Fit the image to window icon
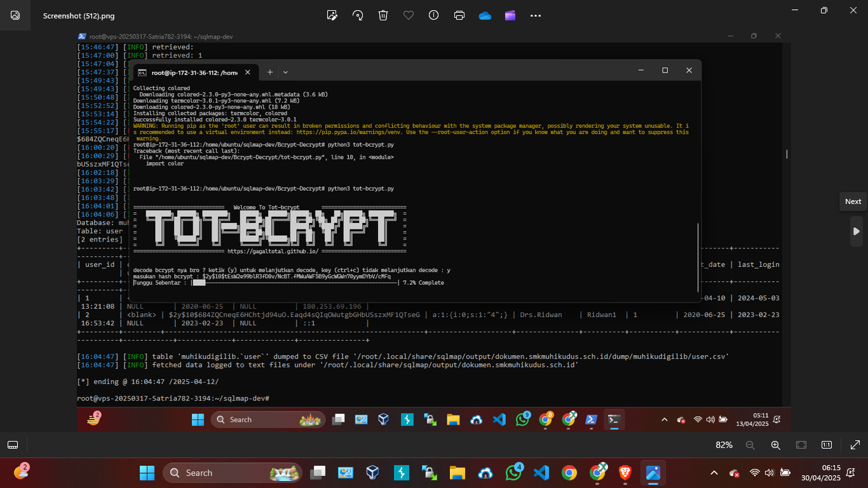868x488 pixels. point(801,445)
